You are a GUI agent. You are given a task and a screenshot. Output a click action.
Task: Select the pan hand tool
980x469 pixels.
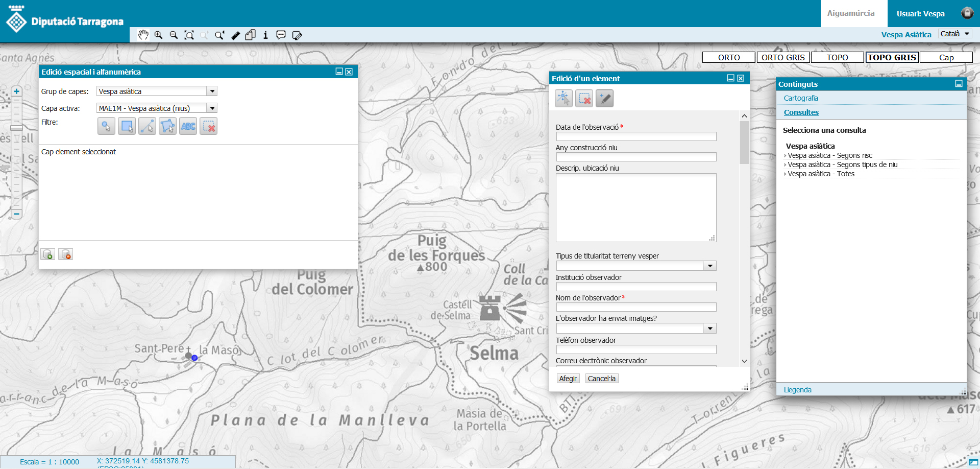click(x=143, y=35)
